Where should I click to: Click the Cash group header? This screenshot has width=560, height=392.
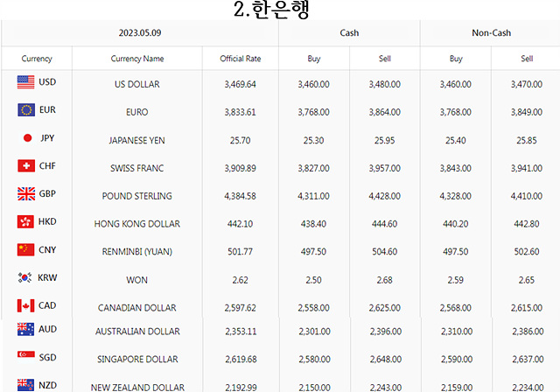coord(349,33)
